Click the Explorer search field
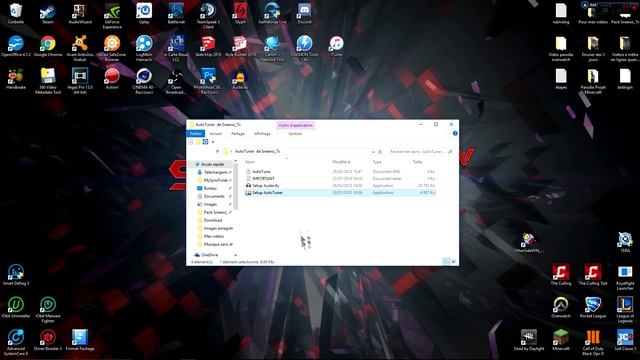Image resolution: width=640 pixels, height=360 pixels. [x=420, y=152]
